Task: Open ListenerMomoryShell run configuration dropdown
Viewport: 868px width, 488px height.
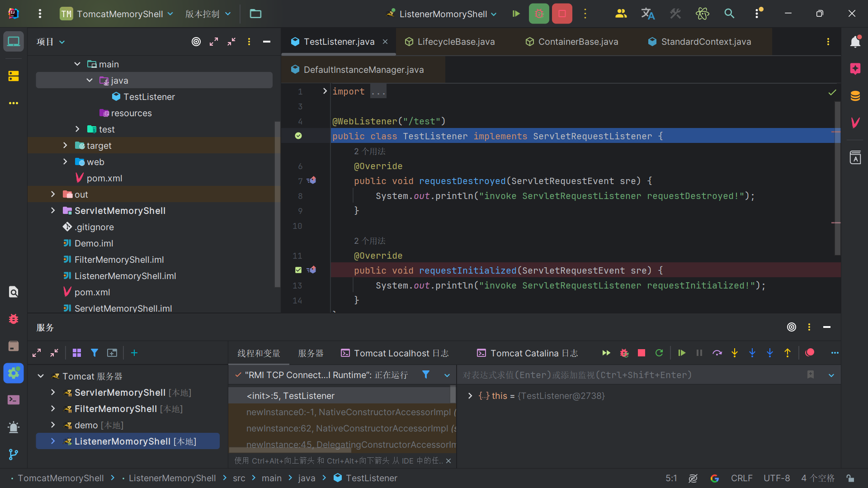Action: pyautogui.click(x=442, y=14)
